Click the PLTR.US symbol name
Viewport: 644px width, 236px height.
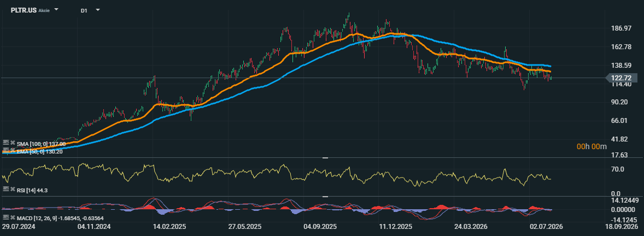(x=24, y=10)
